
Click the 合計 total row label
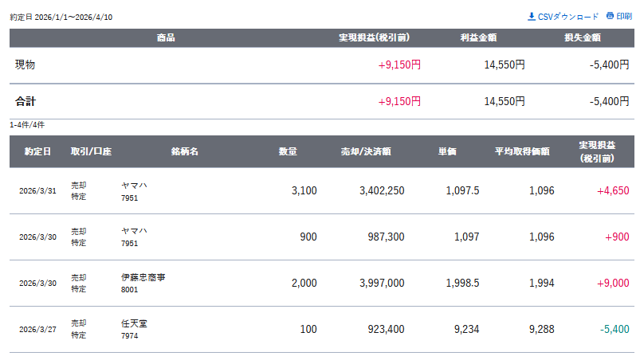(26, 101)
